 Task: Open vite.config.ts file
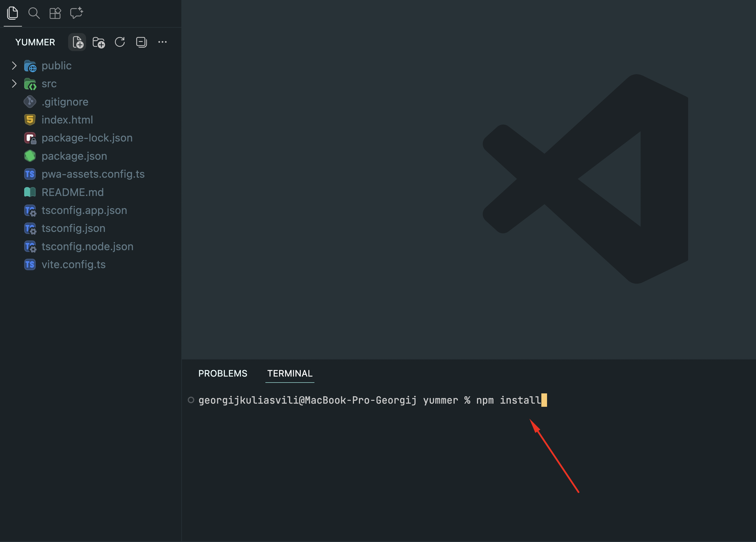tap(73, 264)
